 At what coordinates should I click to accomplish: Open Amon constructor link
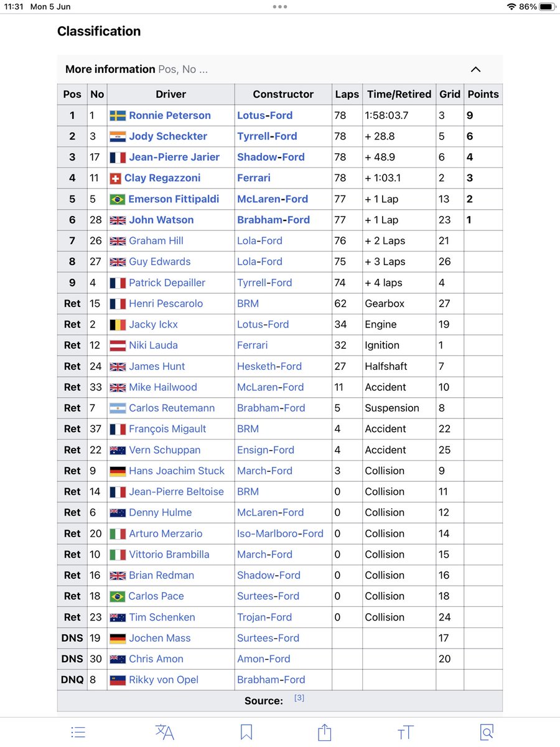click(251, 659)
